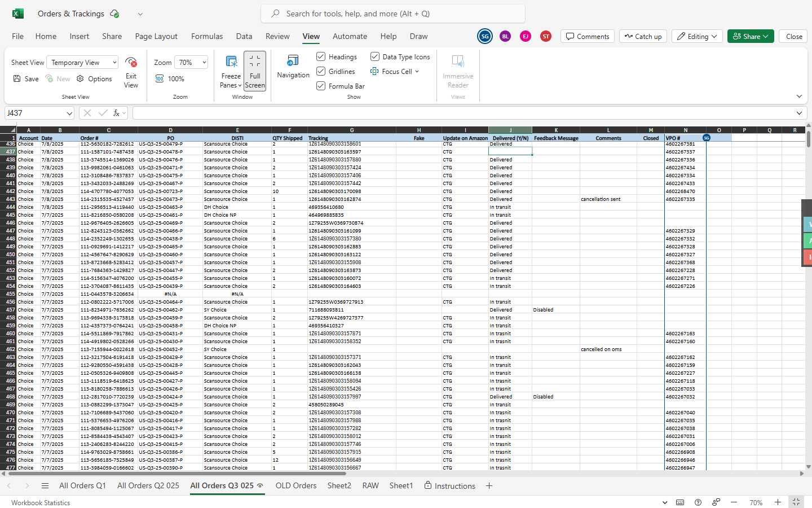Screen dimensions: 812x508
Task: Open the Freeze Panes menu
Action: click(x=231, y=72)
